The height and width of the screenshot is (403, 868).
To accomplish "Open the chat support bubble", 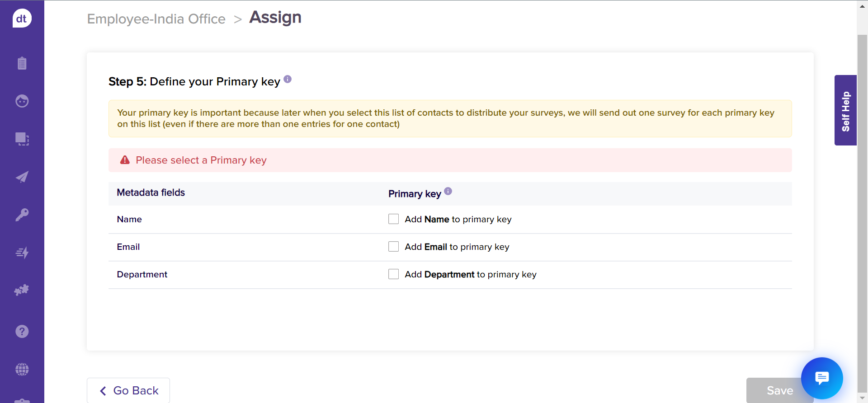I will pos(821,378).
